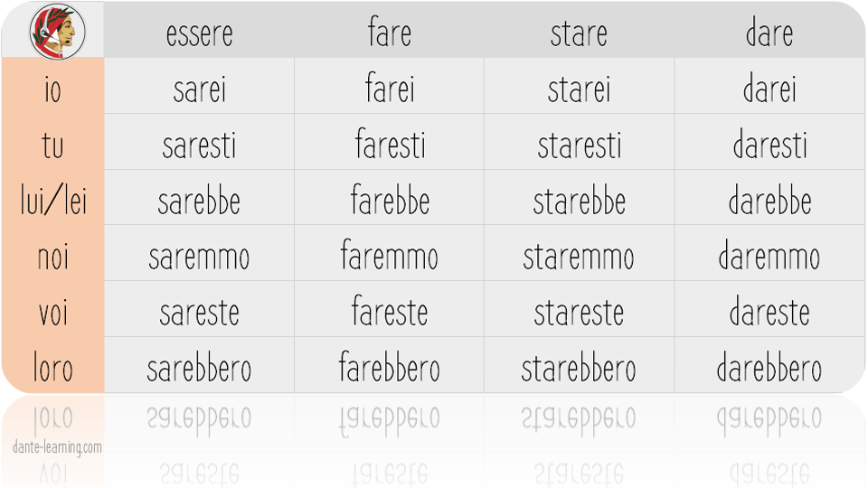Click the dare column header
The image size is (868, 488).
pos(769,33)
